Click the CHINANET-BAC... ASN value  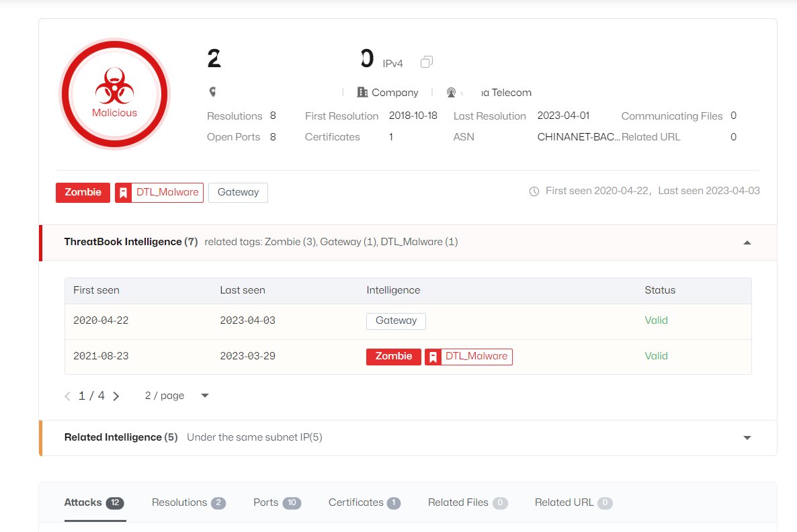tap(579, 137)
